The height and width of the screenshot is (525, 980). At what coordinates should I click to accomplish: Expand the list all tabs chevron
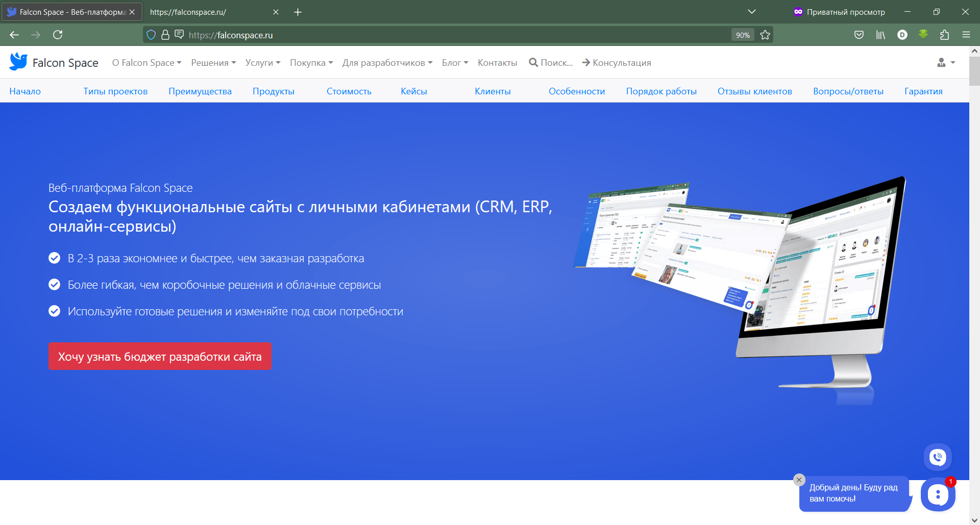(752, 12)
